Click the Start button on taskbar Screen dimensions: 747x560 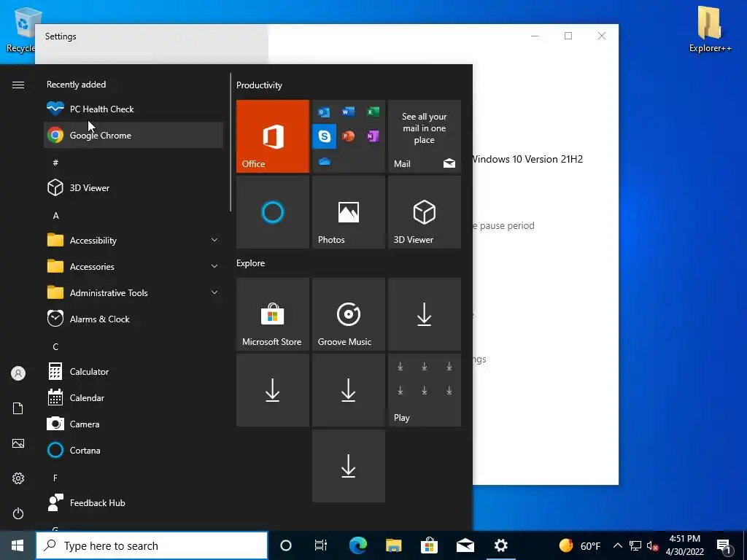[18, 545]
